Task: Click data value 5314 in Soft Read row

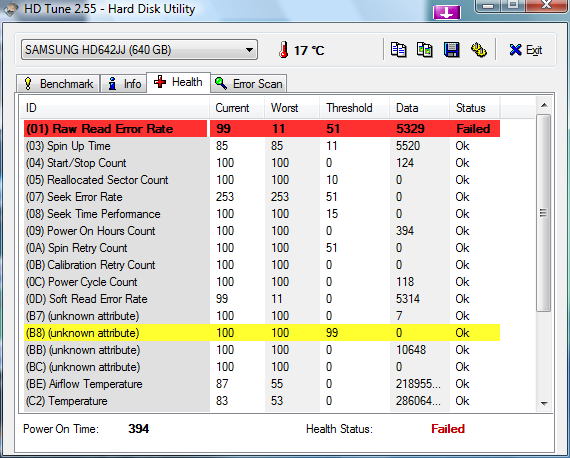Action: [408, 299]
